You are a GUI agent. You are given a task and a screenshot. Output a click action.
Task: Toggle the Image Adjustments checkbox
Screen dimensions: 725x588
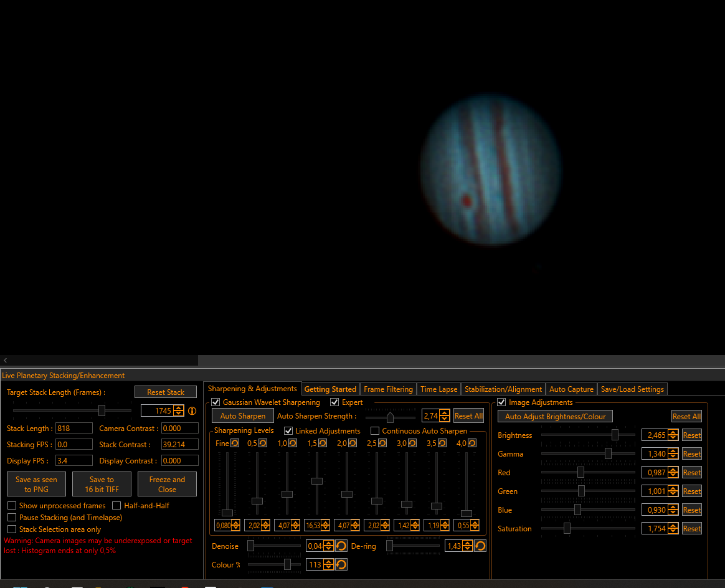[501, 402]
